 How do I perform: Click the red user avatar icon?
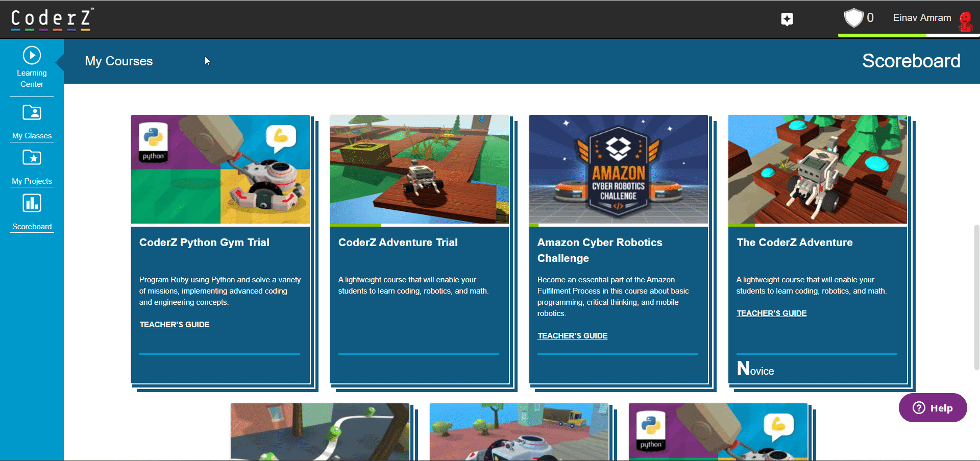coord(965,21)
